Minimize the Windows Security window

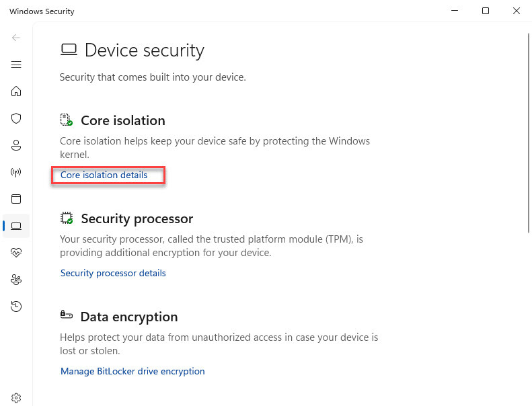[455, 11]
